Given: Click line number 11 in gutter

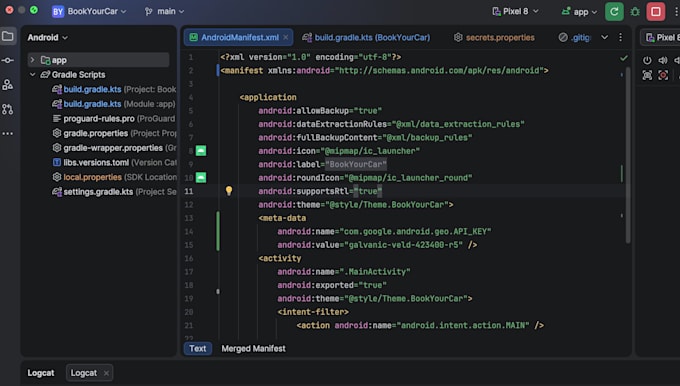Looking at the screenshot, I should pos(189,191).
